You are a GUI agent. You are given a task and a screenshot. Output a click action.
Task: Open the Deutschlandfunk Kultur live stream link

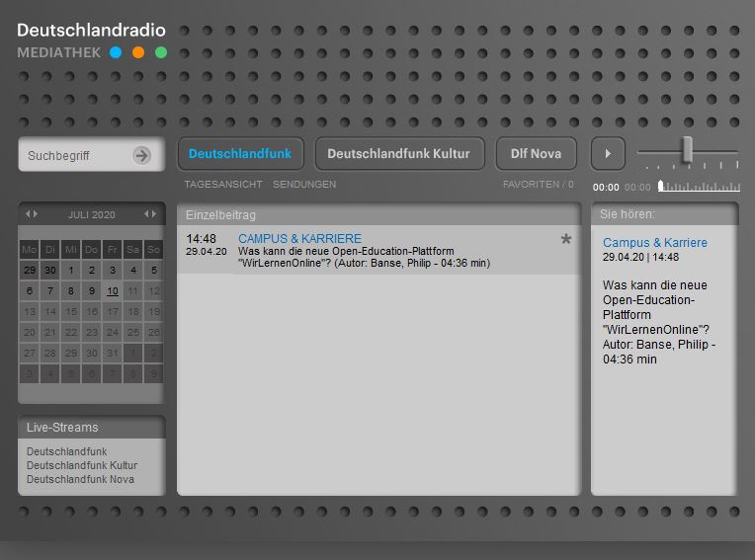[x=82, y=465]
